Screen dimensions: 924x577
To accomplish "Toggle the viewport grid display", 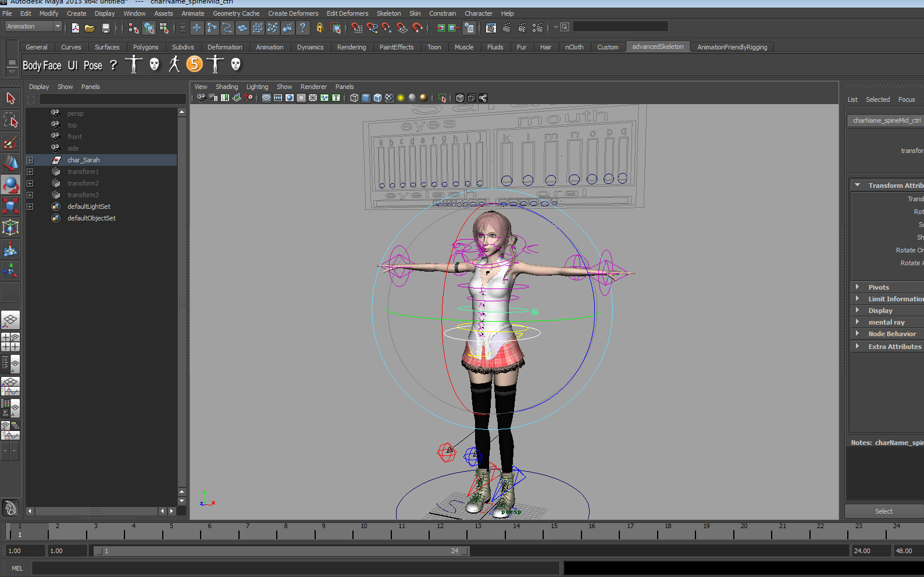I will [266, 98].
